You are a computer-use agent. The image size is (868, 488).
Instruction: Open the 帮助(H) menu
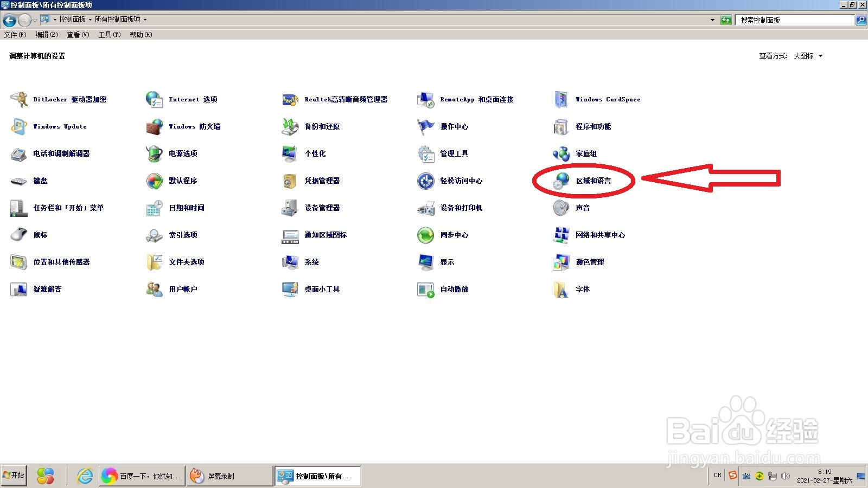click(141, 35)
